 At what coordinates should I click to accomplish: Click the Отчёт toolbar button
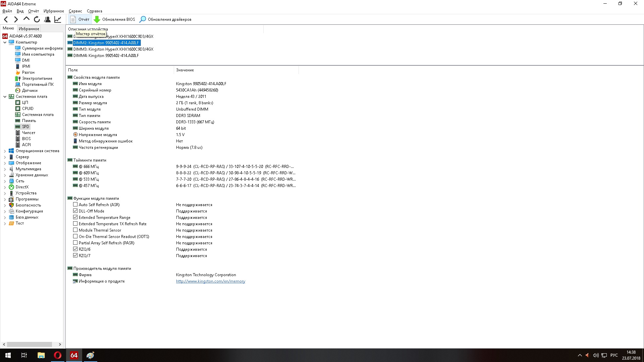[80, 19]
